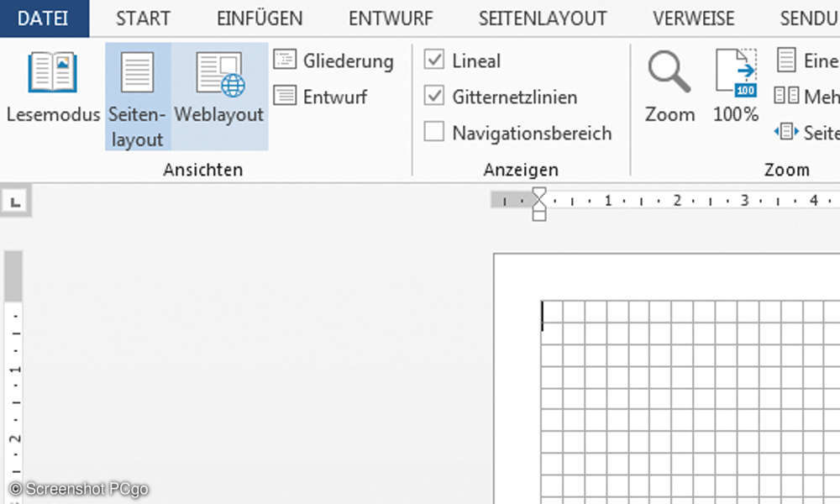Open the Zoom dialog with magnifier icon
840x504 pixels.
click(669, 84)
